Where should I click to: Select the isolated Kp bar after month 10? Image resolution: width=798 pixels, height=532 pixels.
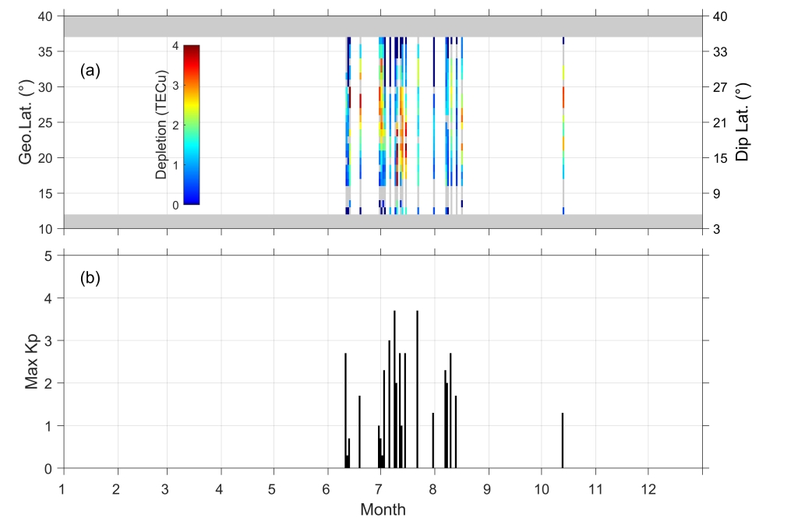[x=562, y=441]
